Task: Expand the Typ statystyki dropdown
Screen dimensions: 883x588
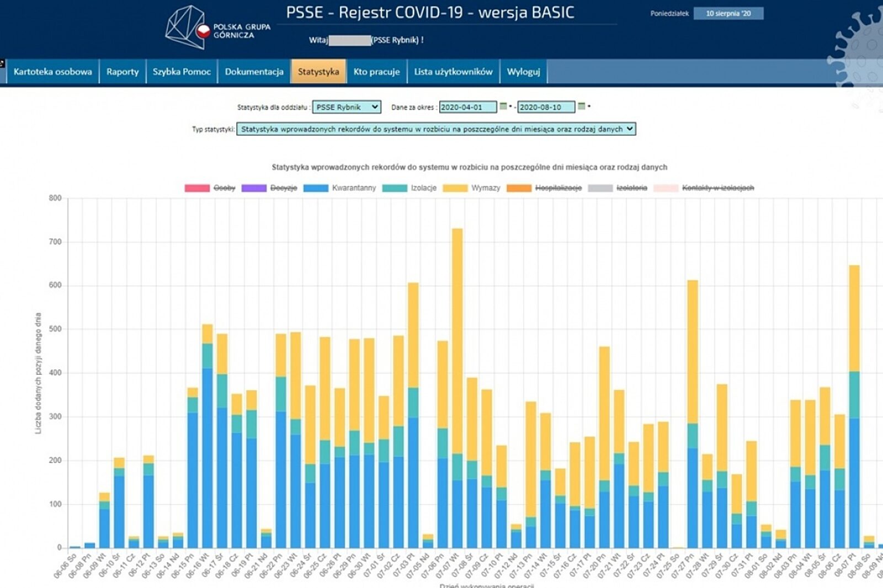Action: (x=436, y=129)
